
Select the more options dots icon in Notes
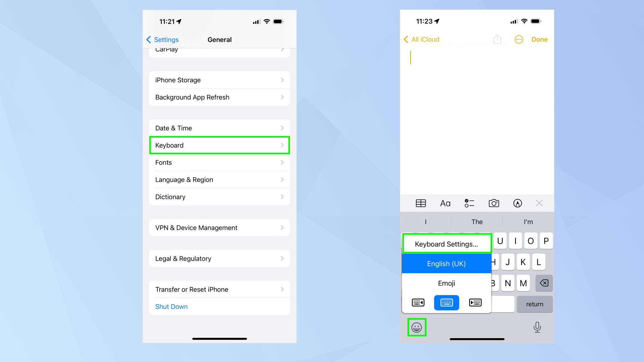pos(518,39)
